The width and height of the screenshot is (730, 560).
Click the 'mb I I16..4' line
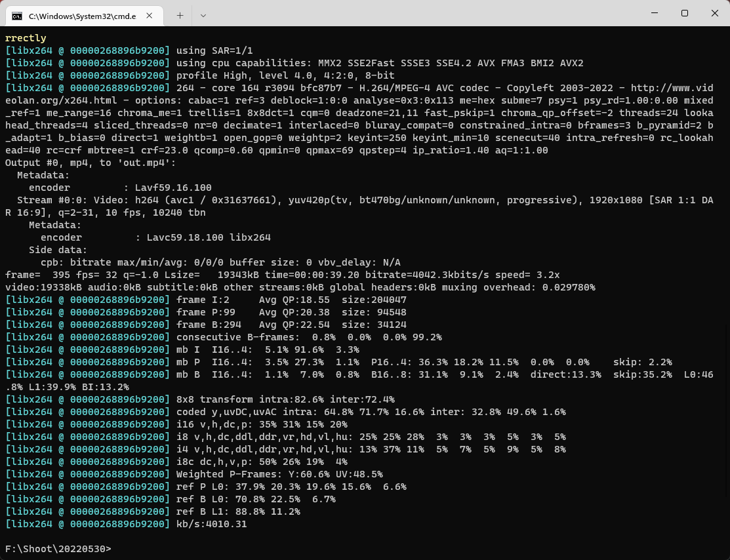182,350
